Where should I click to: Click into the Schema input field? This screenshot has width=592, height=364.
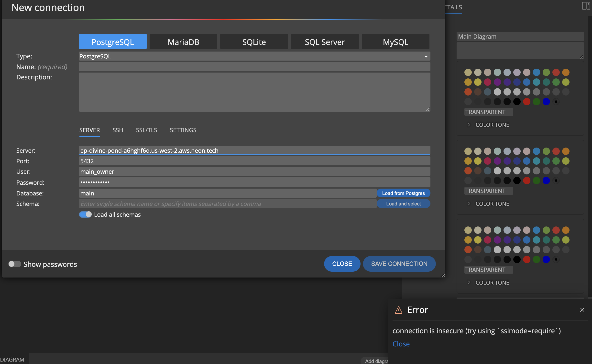228,204
